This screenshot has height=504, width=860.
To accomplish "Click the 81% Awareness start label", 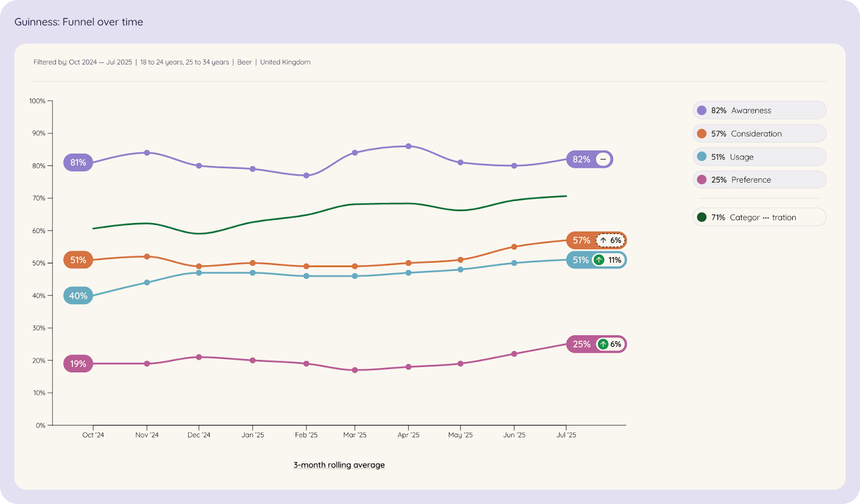I will (78, 163).
